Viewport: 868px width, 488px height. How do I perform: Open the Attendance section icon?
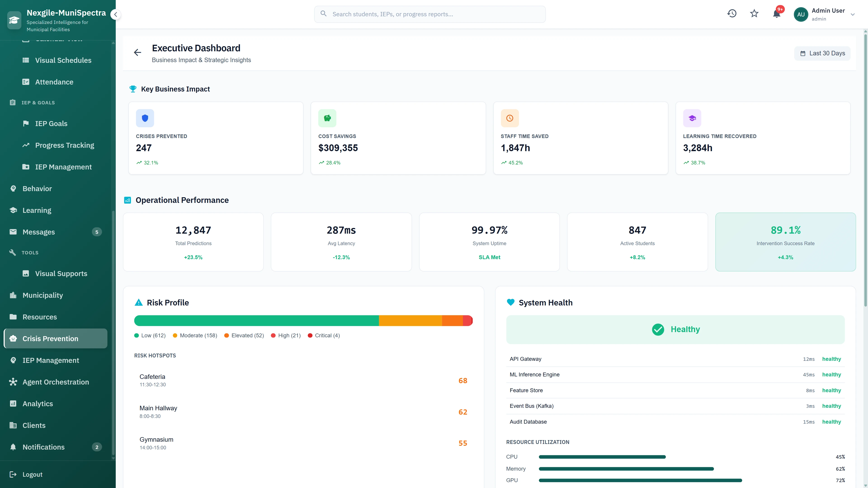click(26, 82)
